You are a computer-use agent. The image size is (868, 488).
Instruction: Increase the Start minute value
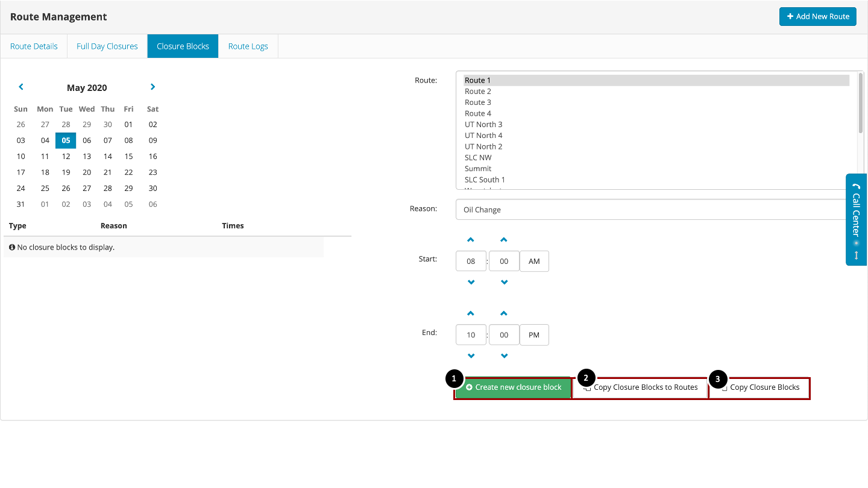click(x=505, y=240)
